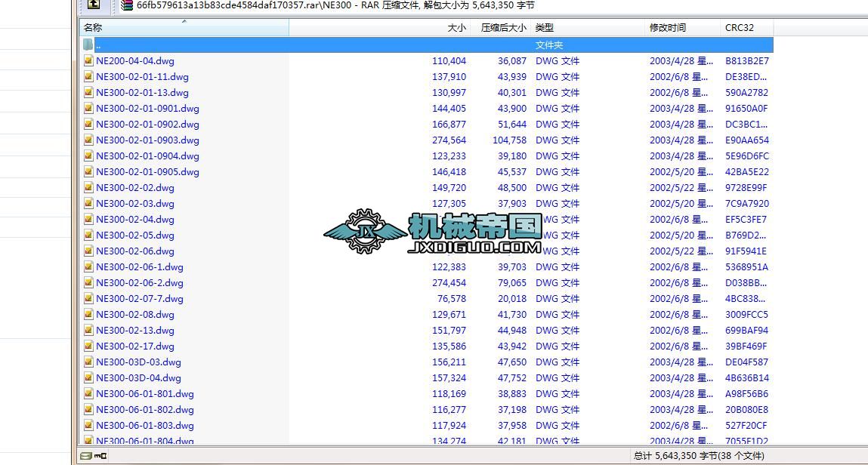Sort by the 大小 column header
Image resolution: width=868 pixels, height=465 pixels.
(380, 28)
